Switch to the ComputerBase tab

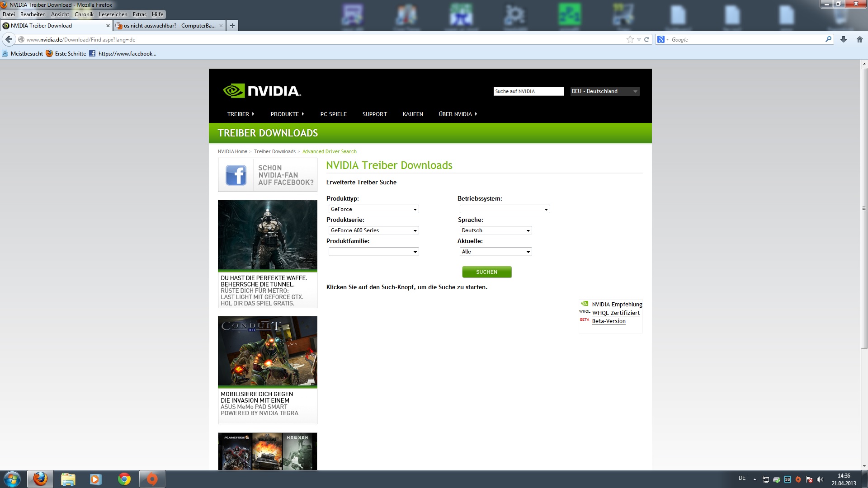click(x=169, y=26)
